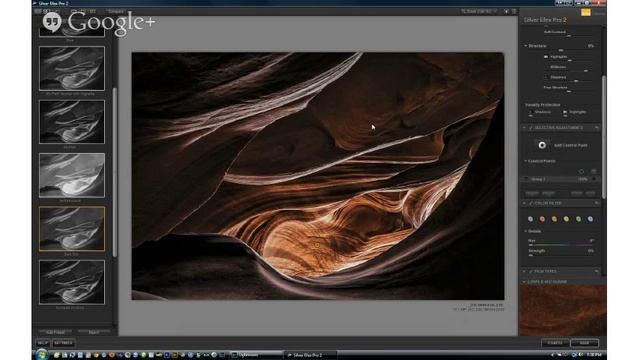
Task: Click the CANCEL button
Action: [x=555, y=343]
